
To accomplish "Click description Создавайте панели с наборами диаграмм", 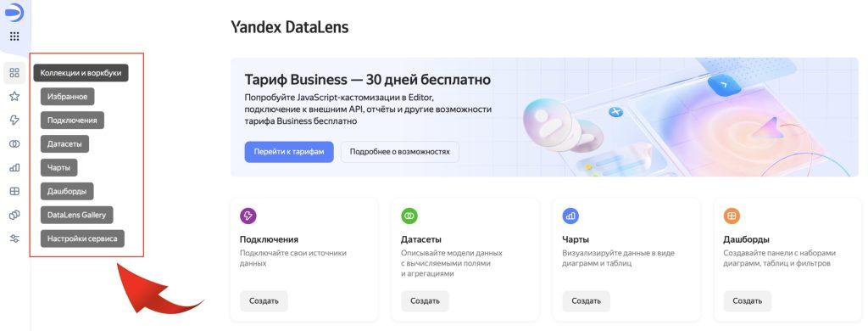I will [x=780, y=258].
